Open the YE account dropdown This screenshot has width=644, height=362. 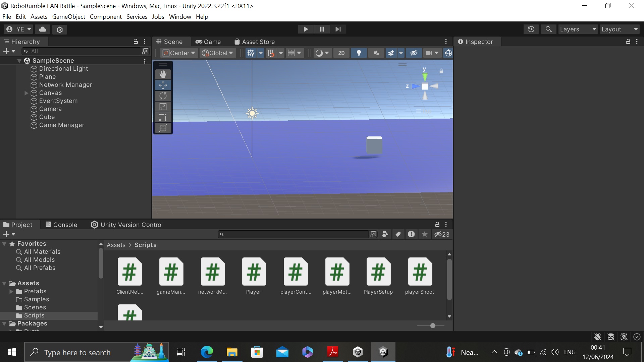click(19, 29)
